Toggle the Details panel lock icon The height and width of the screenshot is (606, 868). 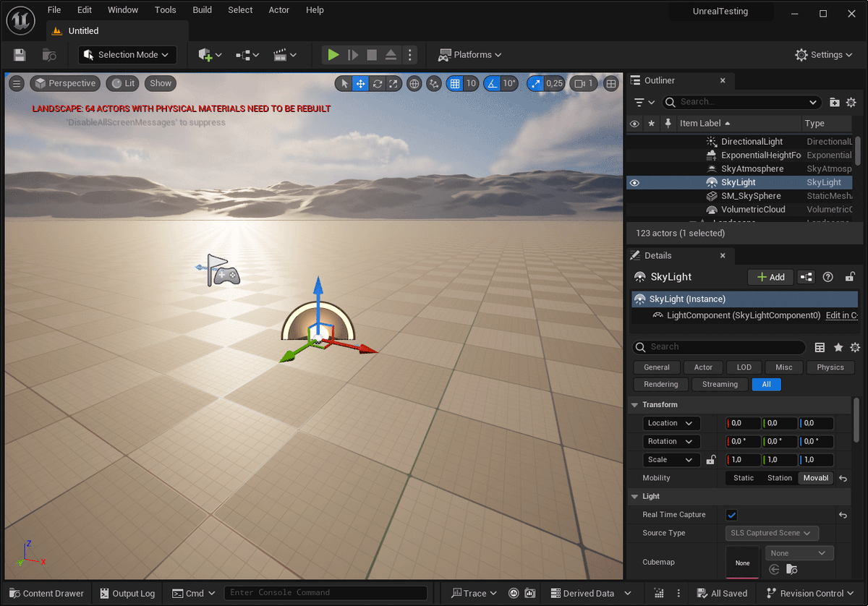pos(850,277)
